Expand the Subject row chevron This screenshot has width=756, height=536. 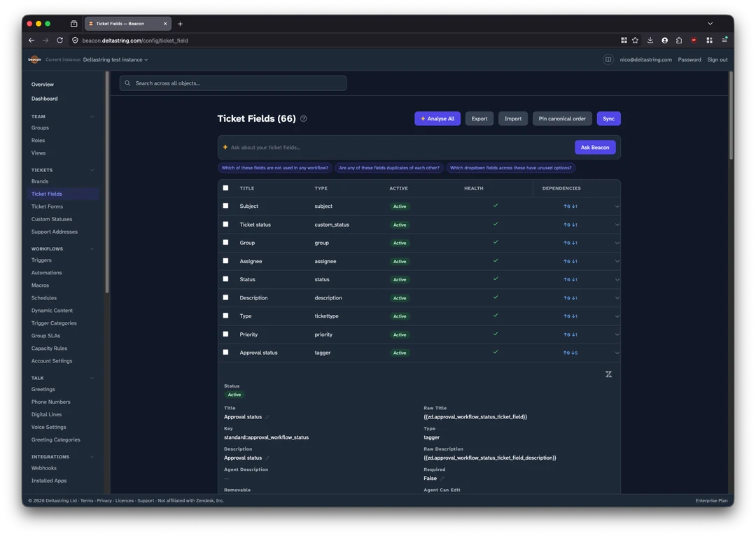617,206
